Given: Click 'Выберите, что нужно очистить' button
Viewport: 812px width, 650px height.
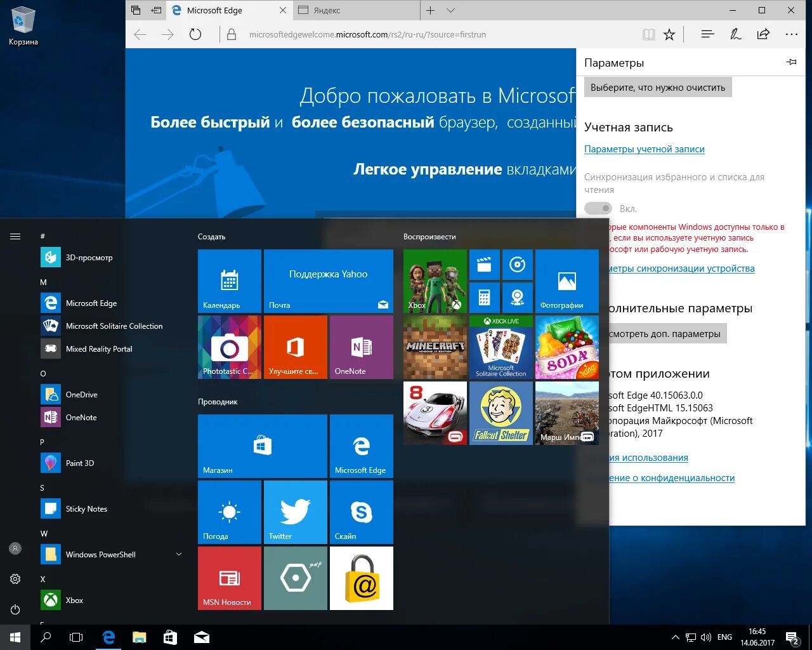Looking at the screenshot, I should [x=658, y=88].
